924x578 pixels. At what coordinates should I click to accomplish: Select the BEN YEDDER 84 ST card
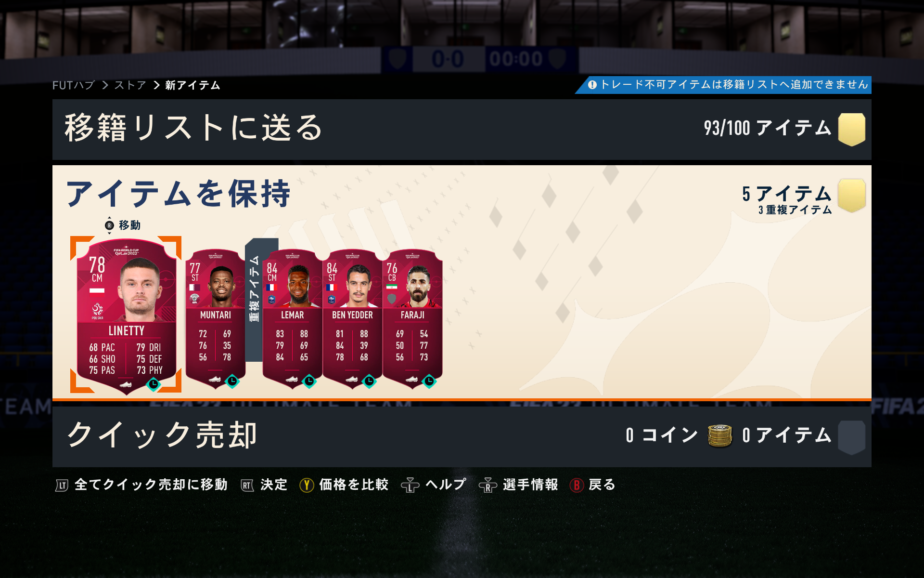(x=352, y=318)
